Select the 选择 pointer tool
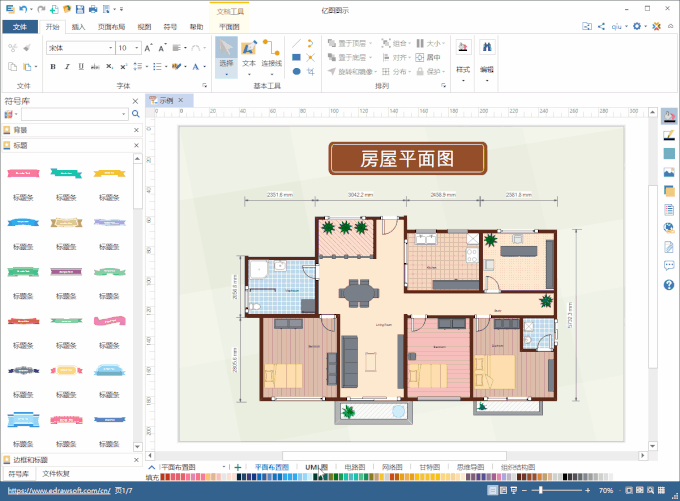The width and height of the screenshot is (680, 501). click(226, 54)
